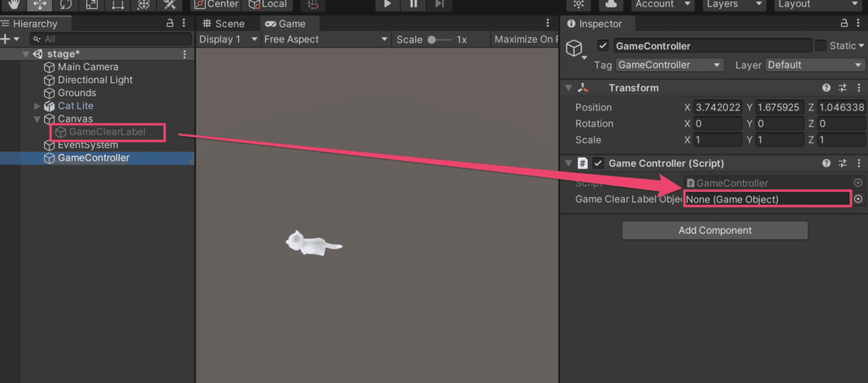Select the Rotate tool
This screenshot has width=868, height=383.
(66, 4)
